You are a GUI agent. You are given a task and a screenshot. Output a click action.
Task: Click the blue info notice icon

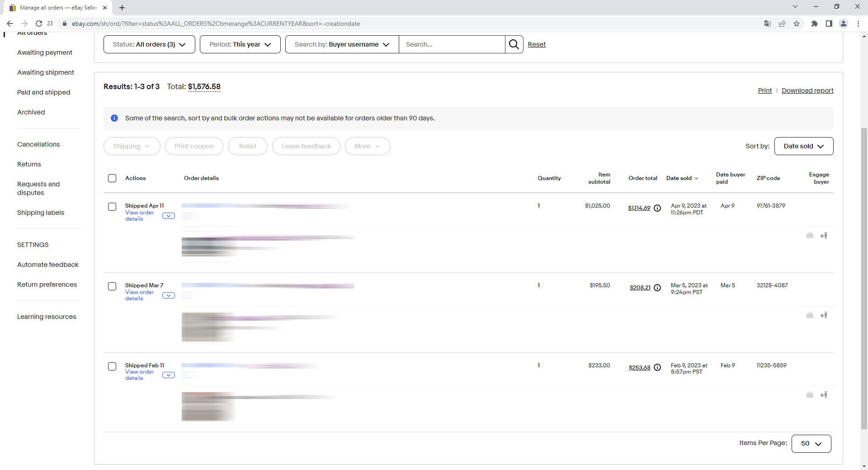[x=114, y=118]
